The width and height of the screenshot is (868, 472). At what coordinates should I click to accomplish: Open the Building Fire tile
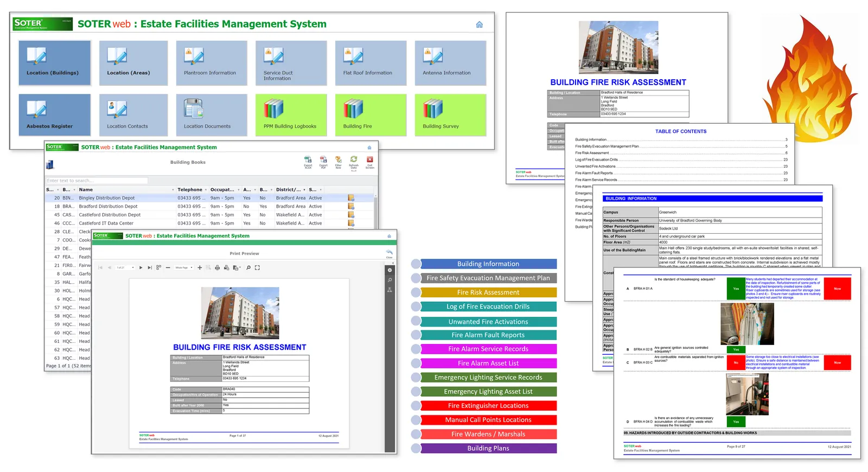tap(371, 115)
